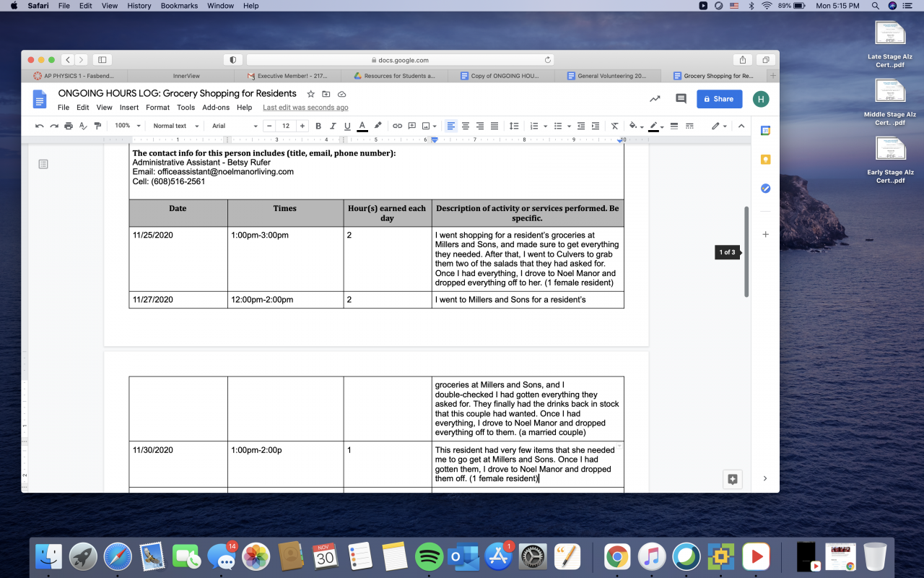The width and height of the screenshot is (924, 578).
Task: Click the print icon in toolbar
Action: coord(69,126)
